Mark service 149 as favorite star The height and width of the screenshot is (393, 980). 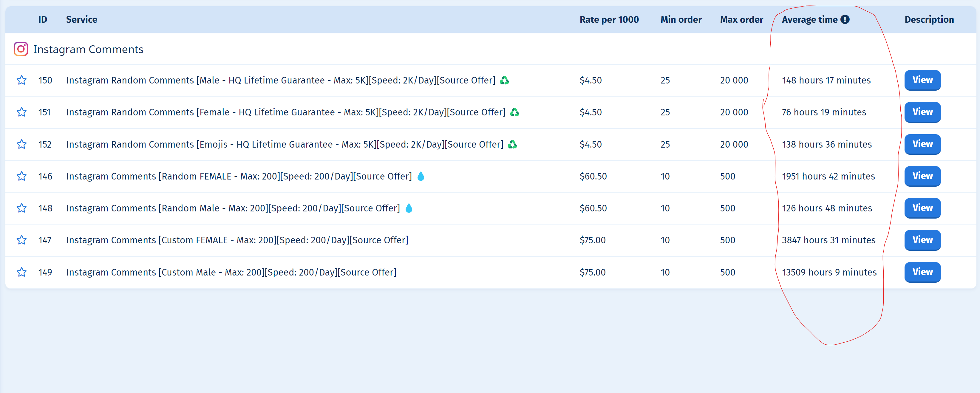(x=22, y=273)
